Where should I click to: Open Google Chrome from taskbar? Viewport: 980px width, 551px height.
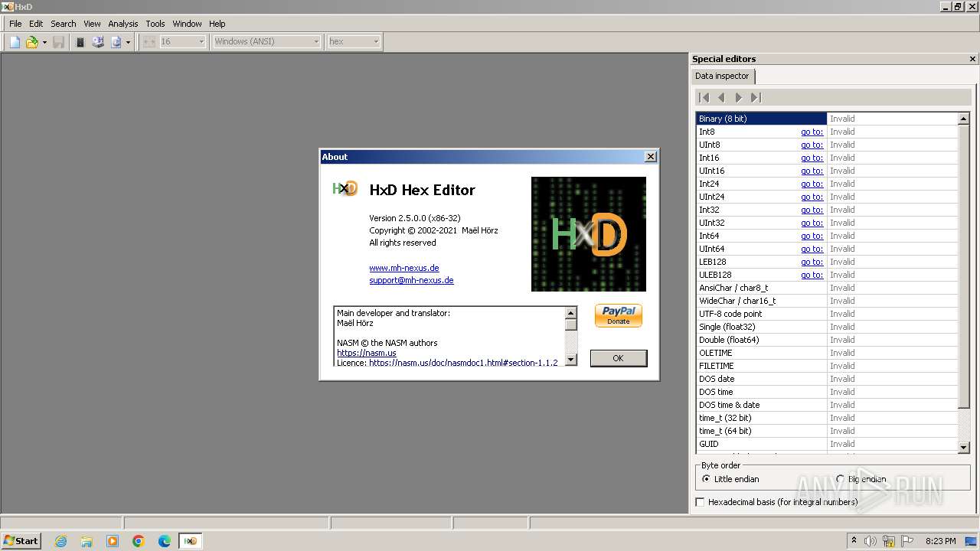[x=139, y=541]
